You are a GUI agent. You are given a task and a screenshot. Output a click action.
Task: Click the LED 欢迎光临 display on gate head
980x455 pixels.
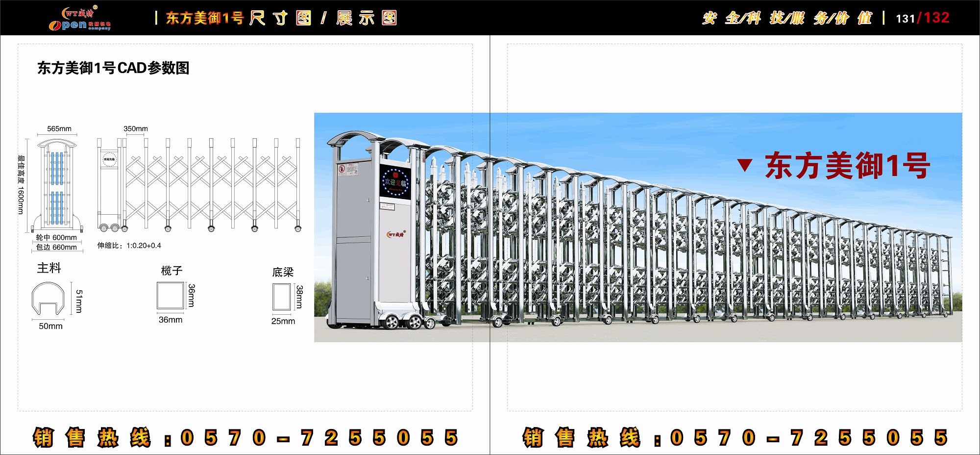point(395,181)
